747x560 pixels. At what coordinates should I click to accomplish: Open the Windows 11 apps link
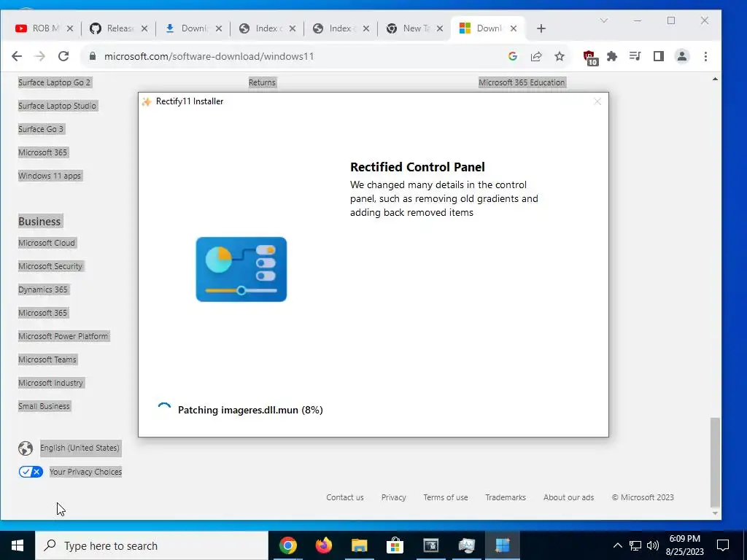[x=50, y=176]
